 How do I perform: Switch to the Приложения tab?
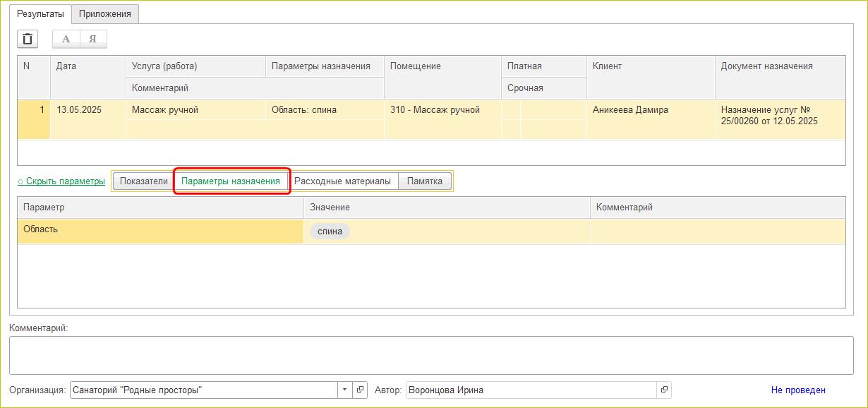tap(105, 13)
